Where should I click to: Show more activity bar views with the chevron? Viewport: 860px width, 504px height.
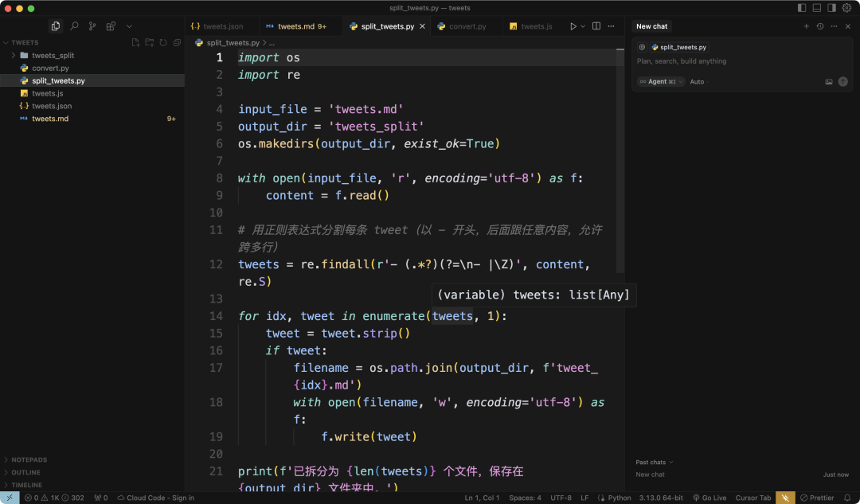pyautogui.click(x=129, y=25)
